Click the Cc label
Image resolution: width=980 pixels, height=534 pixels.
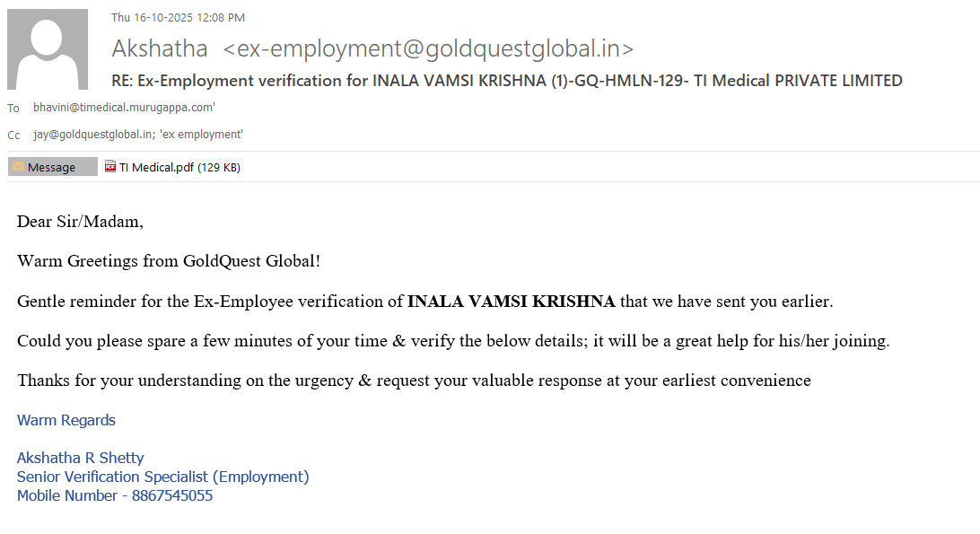click(13, 136)
